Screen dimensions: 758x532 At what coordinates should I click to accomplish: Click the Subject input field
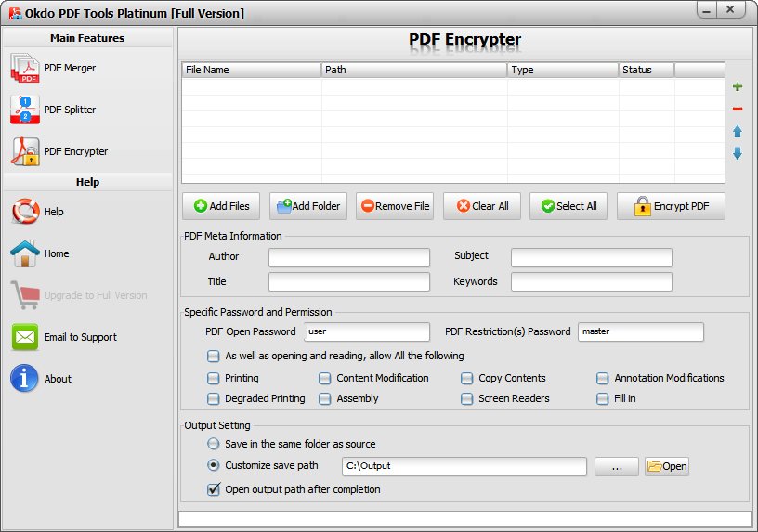click(592, 257)
